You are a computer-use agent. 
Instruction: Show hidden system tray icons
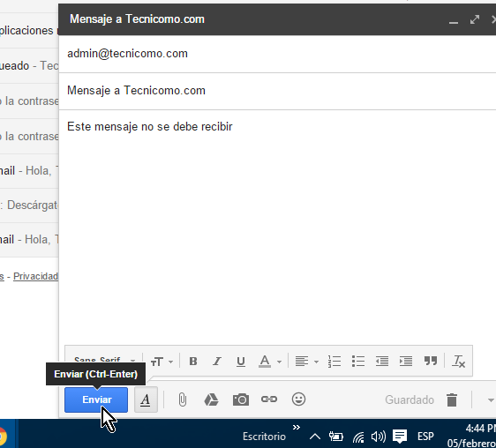pos(315,437)
